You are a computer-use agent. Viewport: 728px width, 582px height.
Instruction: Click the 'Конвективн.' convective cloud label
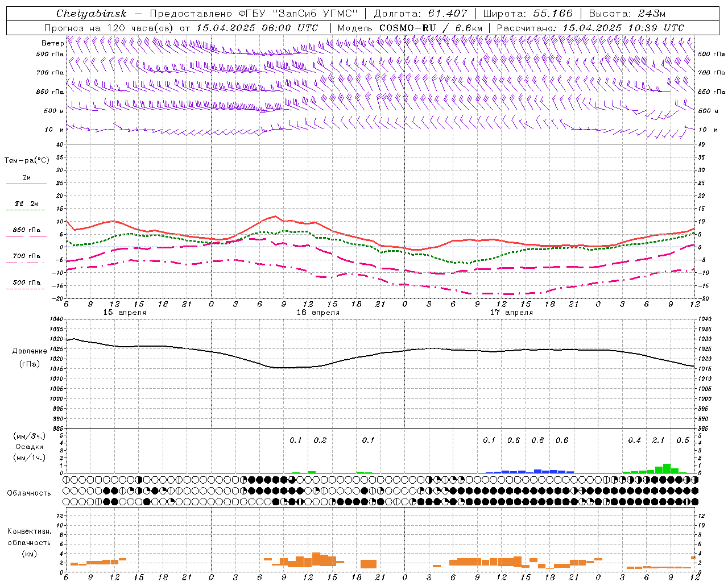click(x=29, y=531)
